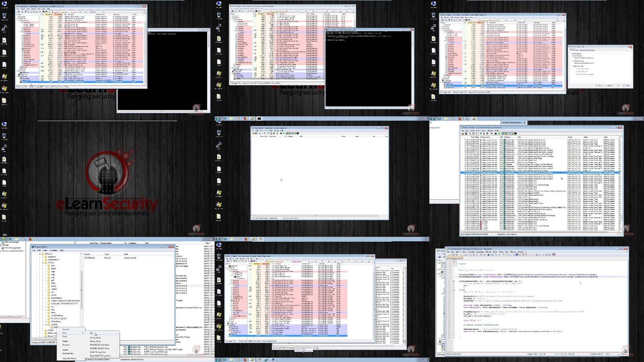Image resolution: width=644 pixels, height=362 pixels.
Task: Open Process Tree icon in Process Monitor toolbar
Action: click(491, 134)
